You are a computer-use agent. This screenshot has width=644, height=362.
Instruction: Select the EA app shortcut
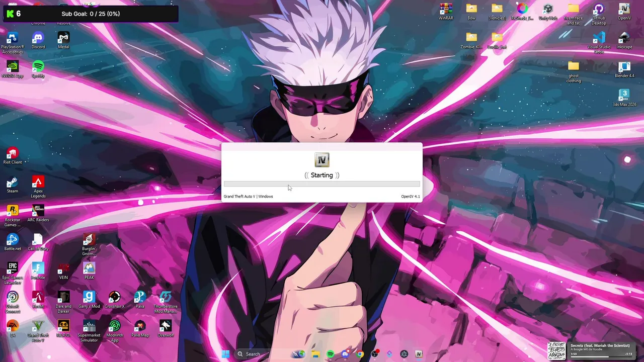[13, 329]
